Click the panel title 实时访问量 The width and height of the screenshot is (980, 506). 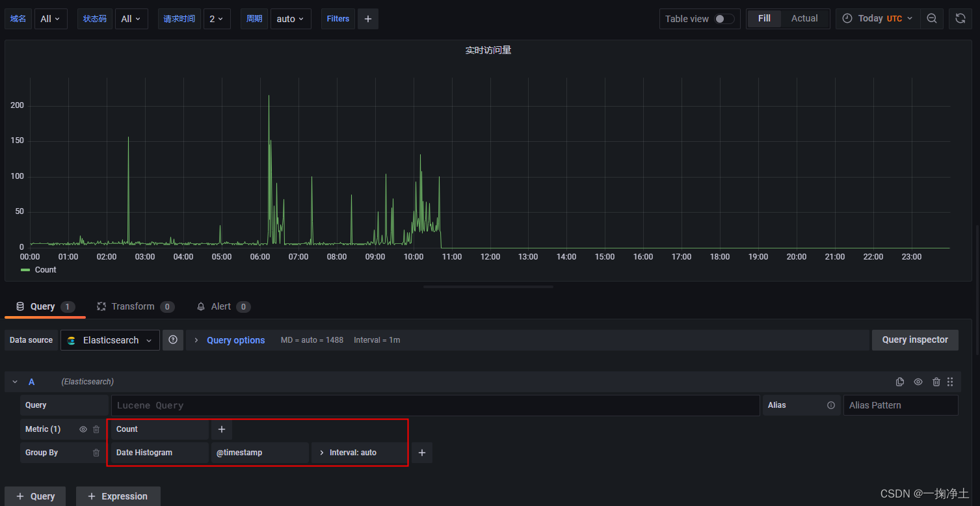[x=488, y=50]
